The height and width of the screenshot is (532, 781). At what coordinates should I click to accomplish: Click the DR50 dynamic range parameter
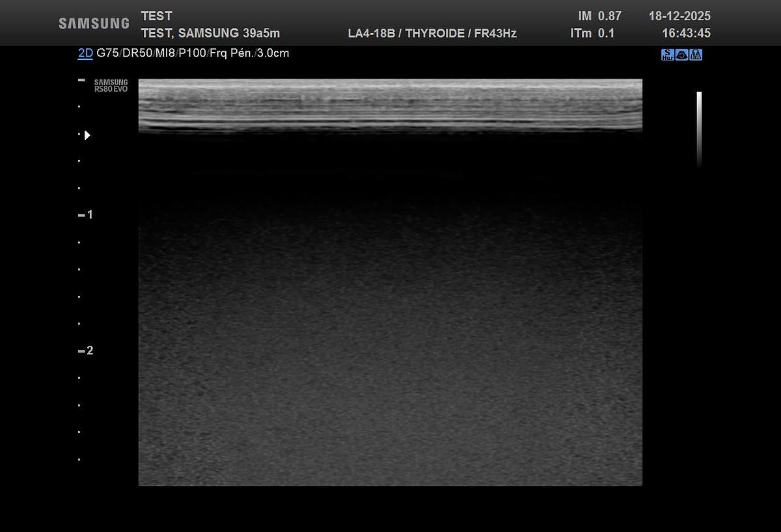(x=136, y=53)
